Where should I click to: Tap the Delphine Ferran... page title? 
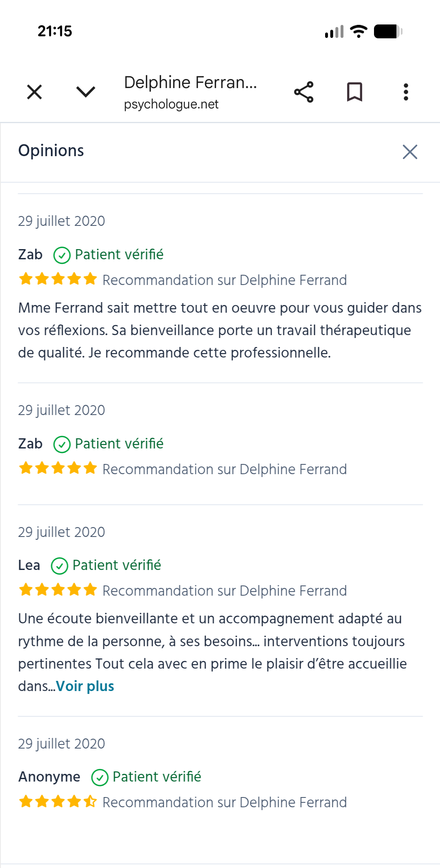[x=190, y=82]
